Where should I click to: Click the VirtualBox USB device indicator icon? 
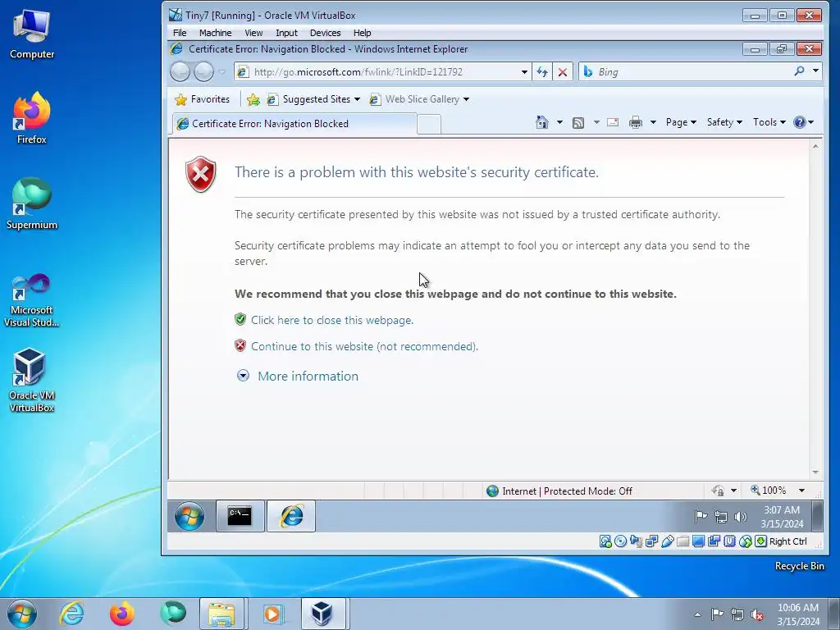(667, 541)
